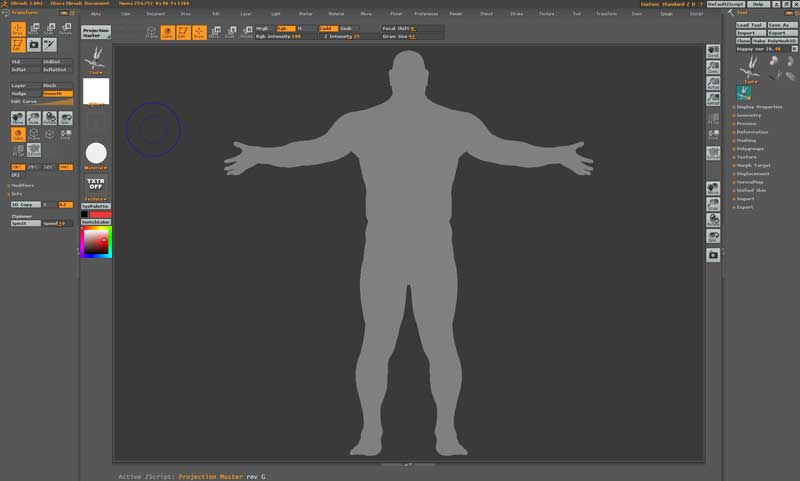
Task: Open the white Alpha thumbnail
Action: 96,91
